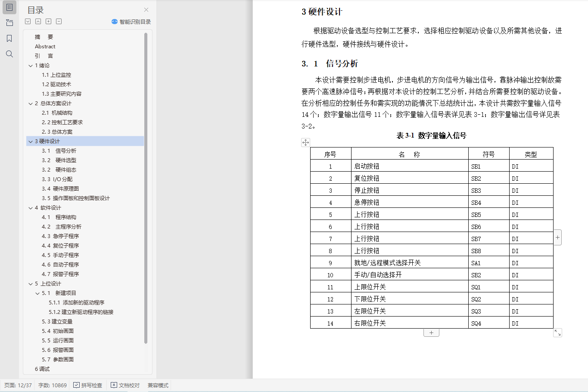Click the 启动按钮 cell in the table
This screenshot has width=588, height=392.
click(x=410, y=166)
